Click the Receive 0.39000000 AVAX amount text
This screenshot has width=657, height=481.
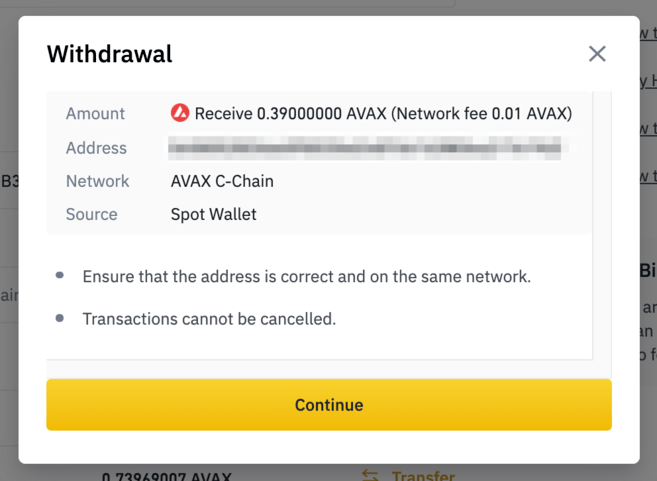click(x=284, y=114)
